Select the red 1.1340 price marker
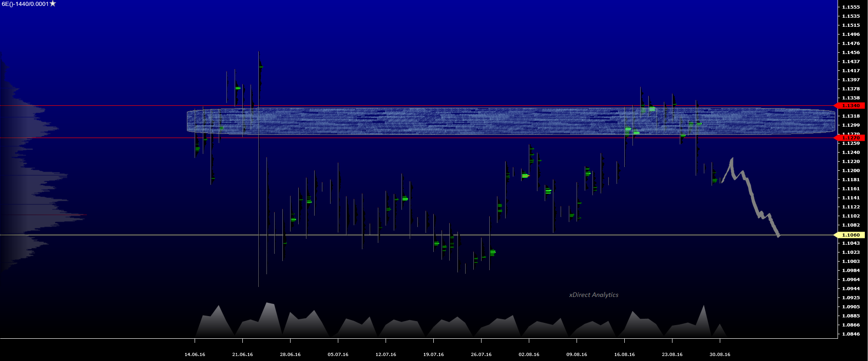The image size is (868, 361). 850,106
